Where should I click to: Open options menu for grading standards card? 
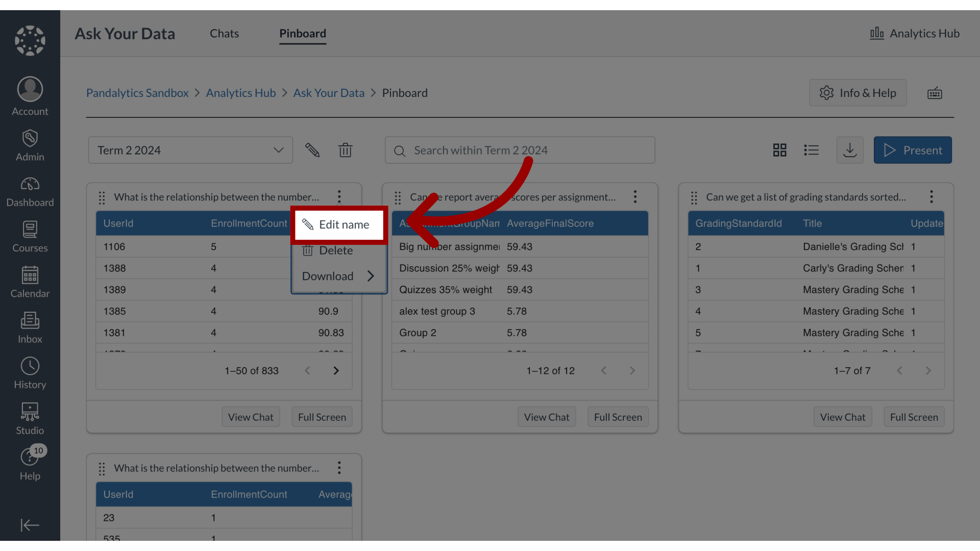click(932, 197)
